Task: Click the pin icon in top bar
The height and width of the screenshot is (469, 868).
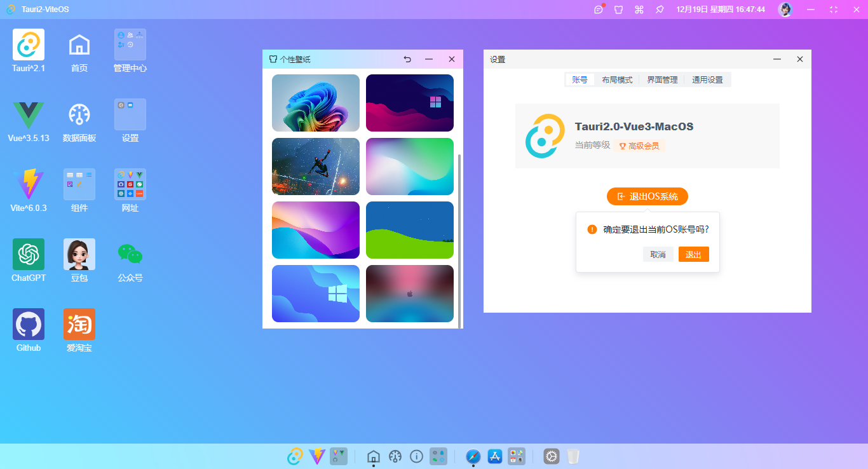Action: pyautogui.click(x=660, y=10)
